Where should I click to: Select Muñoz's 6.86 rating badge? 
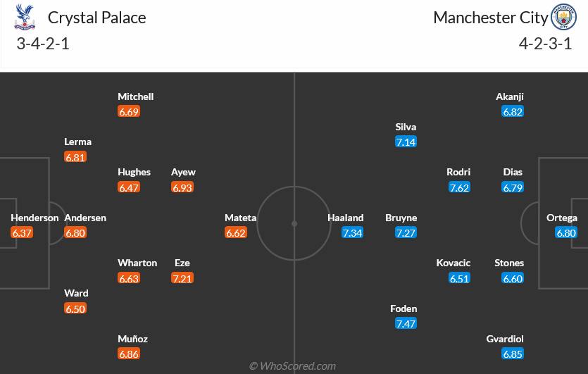coord(129,354)
